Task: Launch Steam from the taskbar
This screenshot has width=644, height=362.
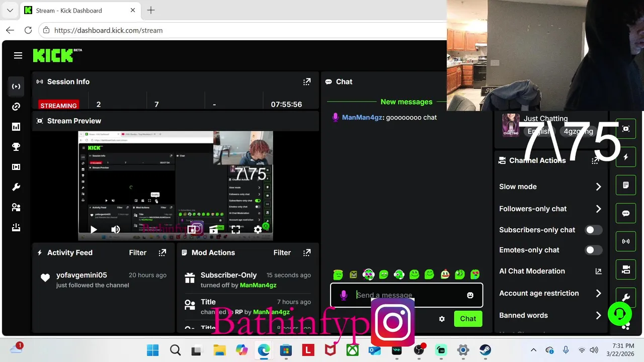Action: (x=485, y=350)
